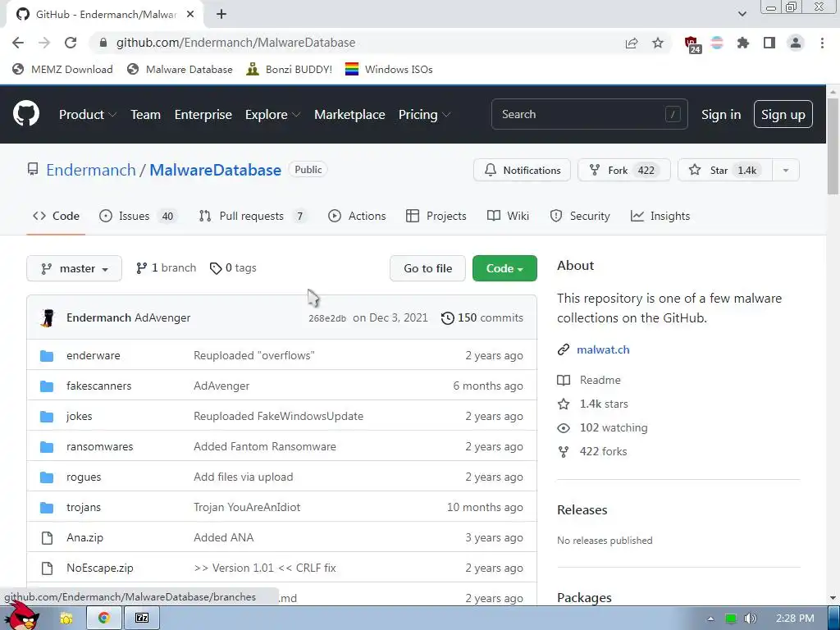Click the browser address bar URL
The width and height of the screenshot is (840, 630).
235,43
